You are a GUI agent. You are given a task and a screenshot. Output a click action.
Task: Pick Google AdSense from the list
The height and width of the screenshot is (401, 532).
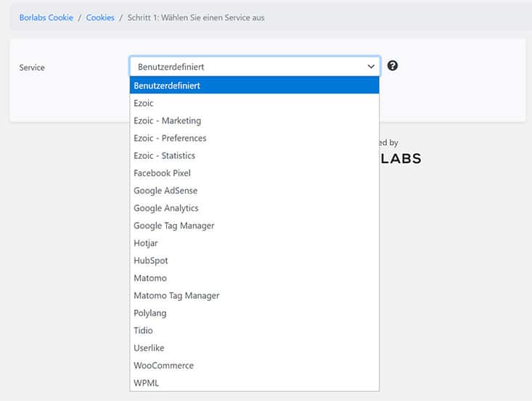pos(255,191)
